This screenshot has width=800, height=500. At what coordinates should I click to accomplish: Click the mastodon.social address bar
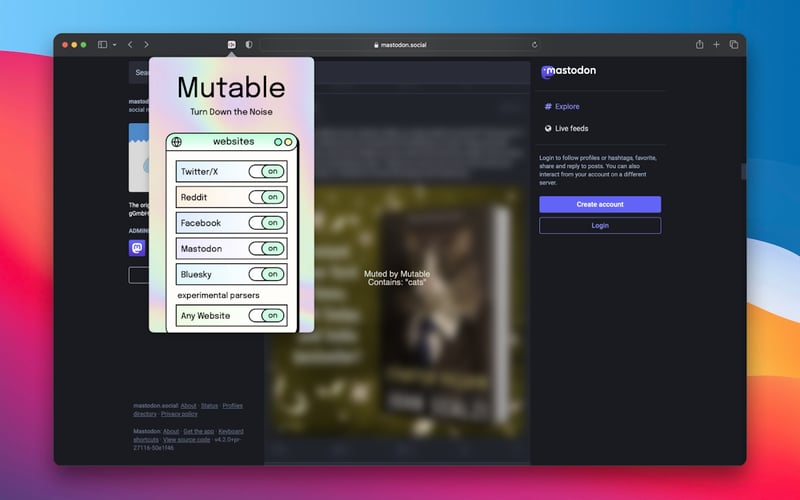(x=401, y=45)
